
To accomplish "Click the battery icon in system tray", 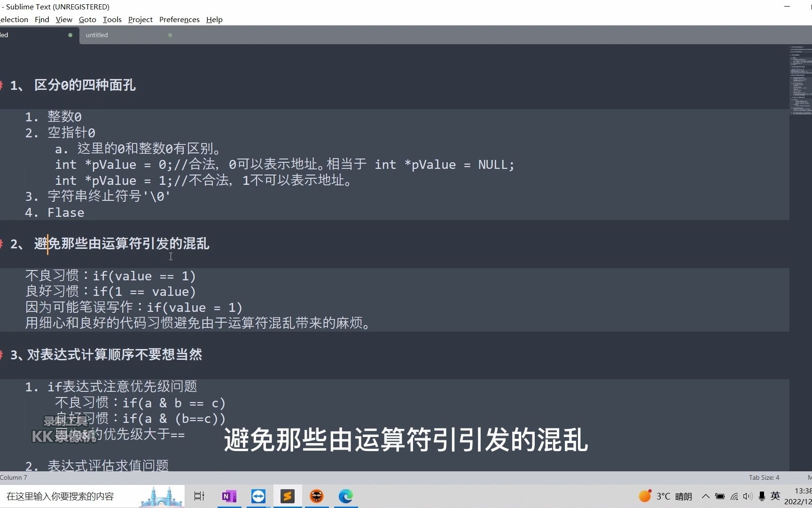I will click(x=720, y=496).
